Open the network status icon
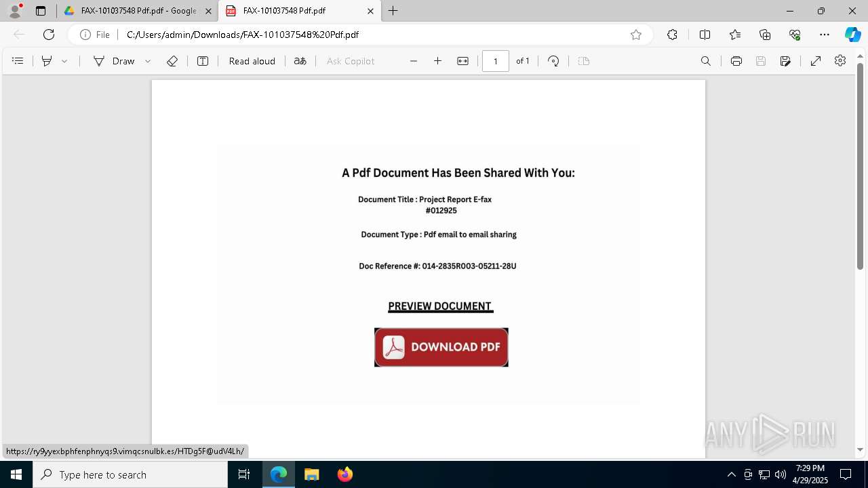This screenshot has height=488, width=868. (x=764, y=474)
